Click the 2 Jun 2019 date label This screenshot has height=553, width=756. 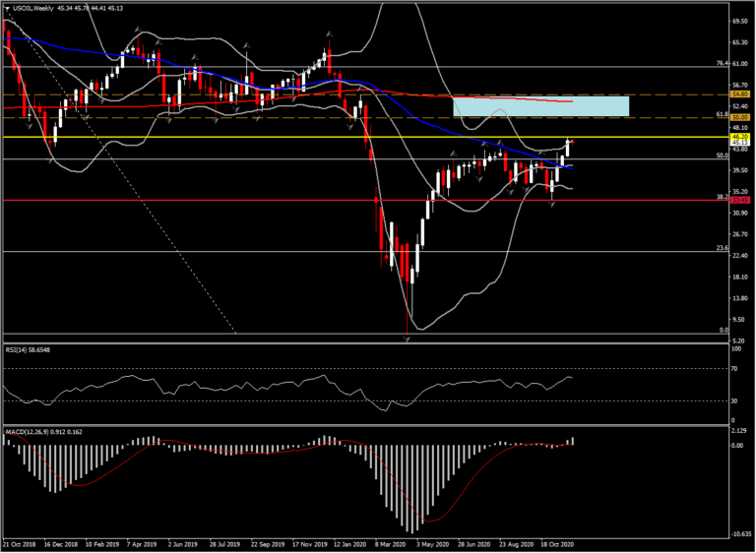pos(183,543)
